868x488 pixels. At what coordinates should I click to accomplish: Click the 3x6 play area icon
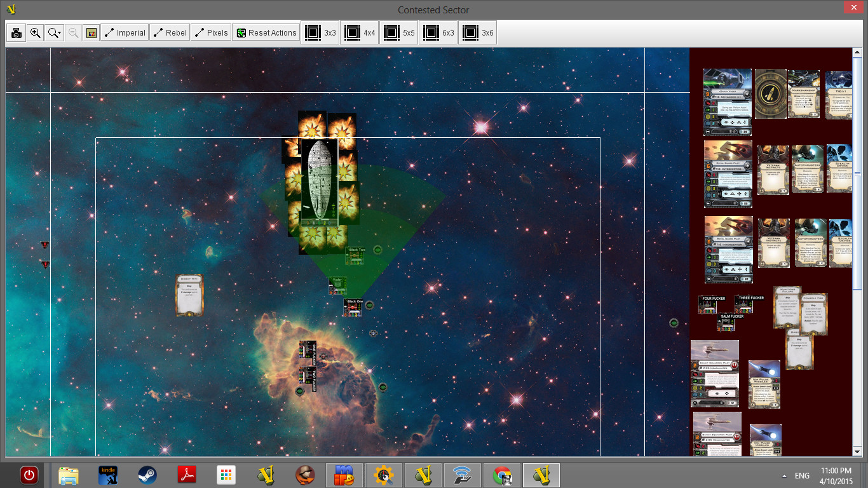(470, 33)
